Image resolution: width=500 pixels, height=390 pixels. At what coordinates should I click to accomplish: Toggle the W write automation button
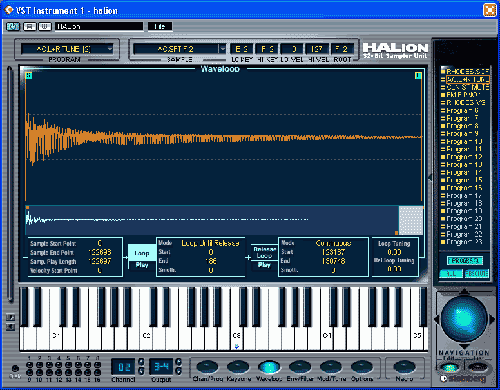(x=45, y=26)
